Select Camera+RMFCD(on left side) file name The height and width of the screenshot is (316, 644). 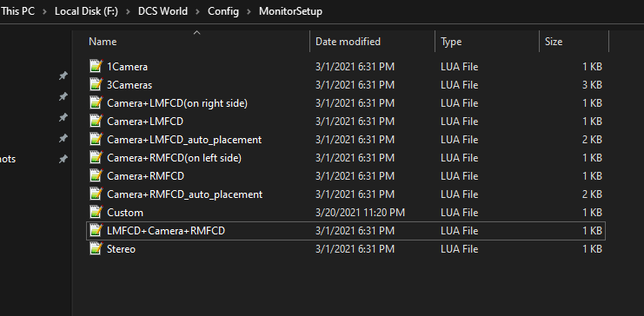174,158
